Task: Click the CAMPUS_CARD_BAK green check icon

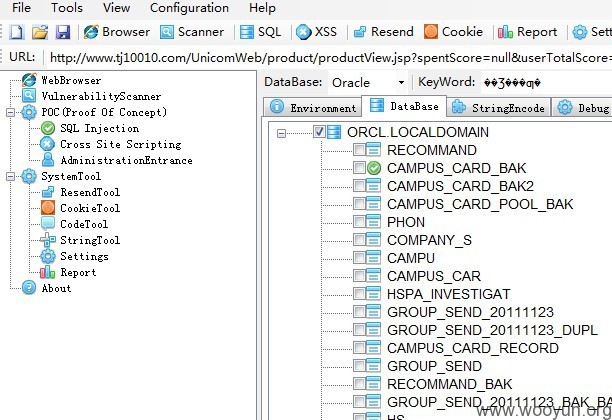Action: (x=374, y=168)
